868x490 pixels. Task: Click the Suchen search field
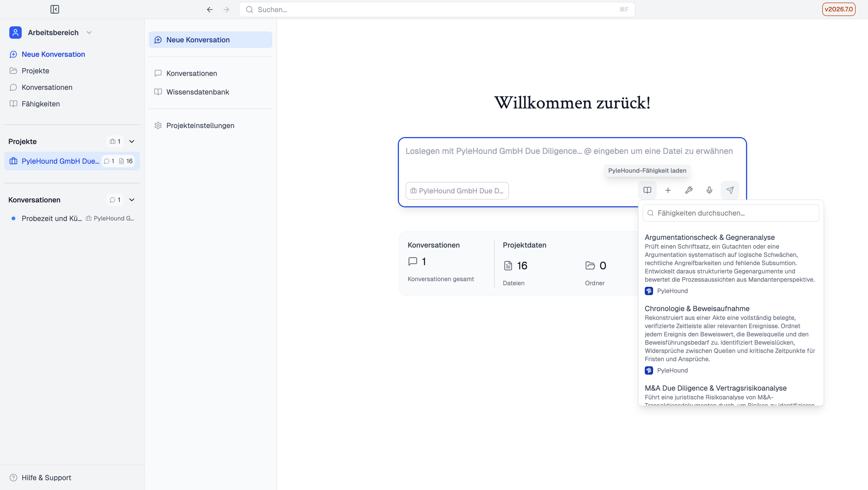pos(437,9)
